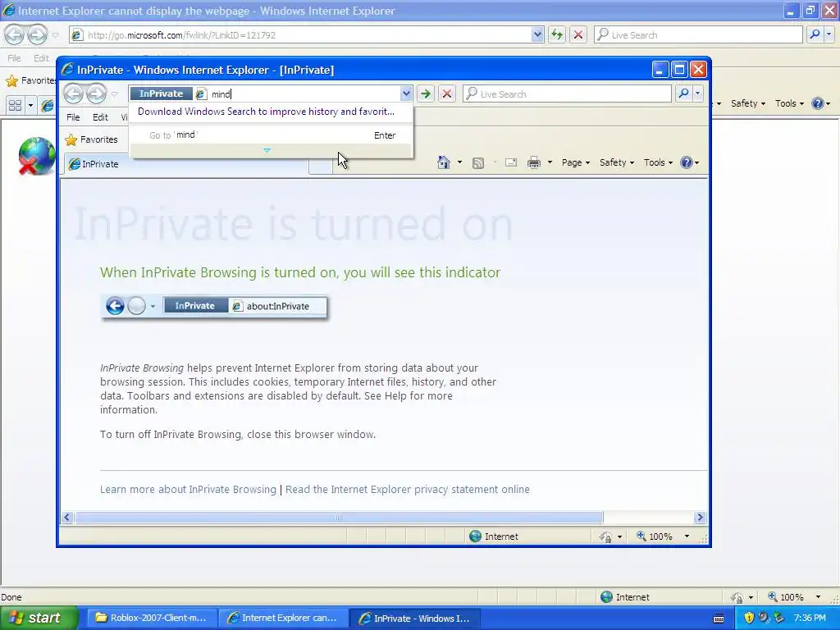
Task: Click the keyboard icon near the system tray
Action: pos(719,619)
